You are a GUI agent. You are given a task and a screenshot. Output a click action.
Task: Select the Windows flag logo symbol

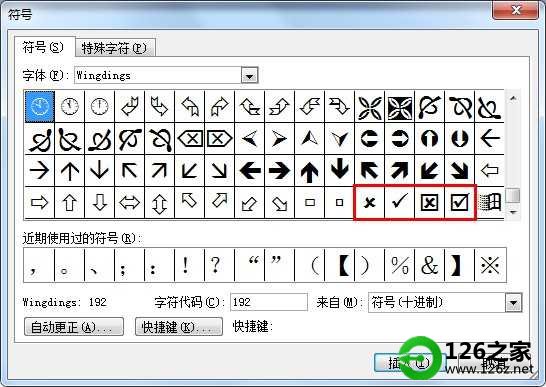[490, 202]
